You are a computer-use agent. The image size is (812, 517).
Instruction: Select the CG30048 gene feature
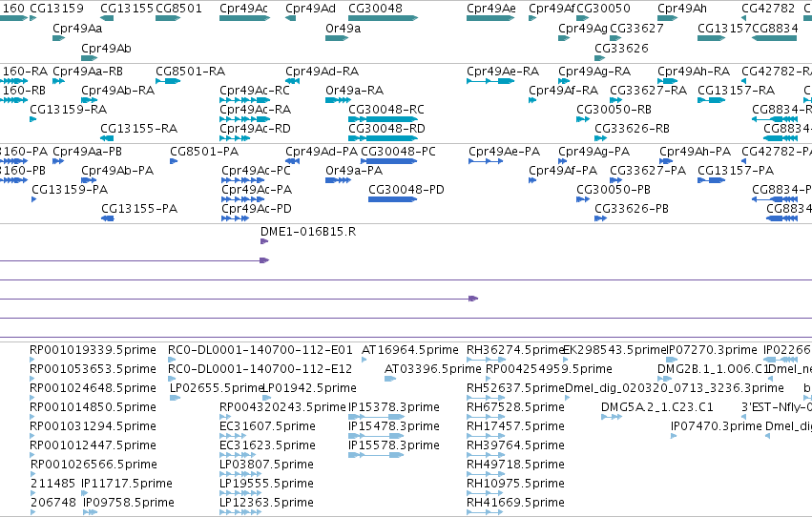pyautogui.click(x=384, y=18)
